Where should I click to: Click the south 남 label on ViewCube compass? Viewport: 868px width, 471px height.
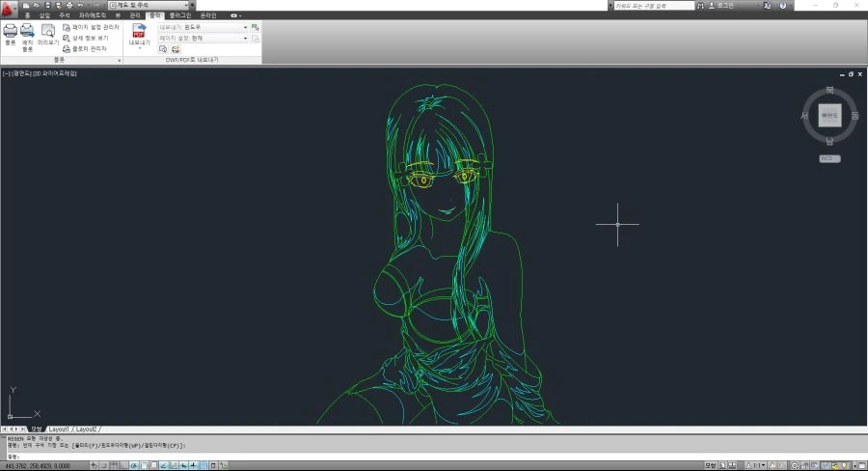[x=829, y=141]
